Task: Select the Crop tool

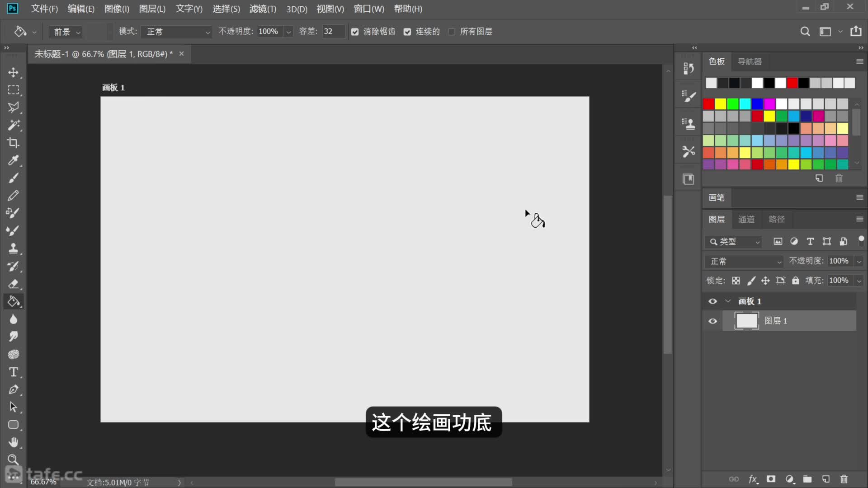Action: click(14, 143)
